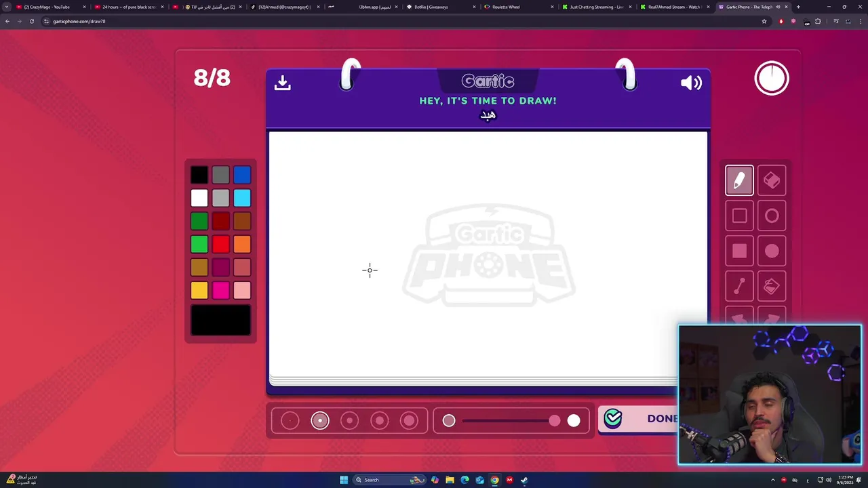Show hidden system tray icons
This screenshot has height=488, width=868.
coord(773,480)
